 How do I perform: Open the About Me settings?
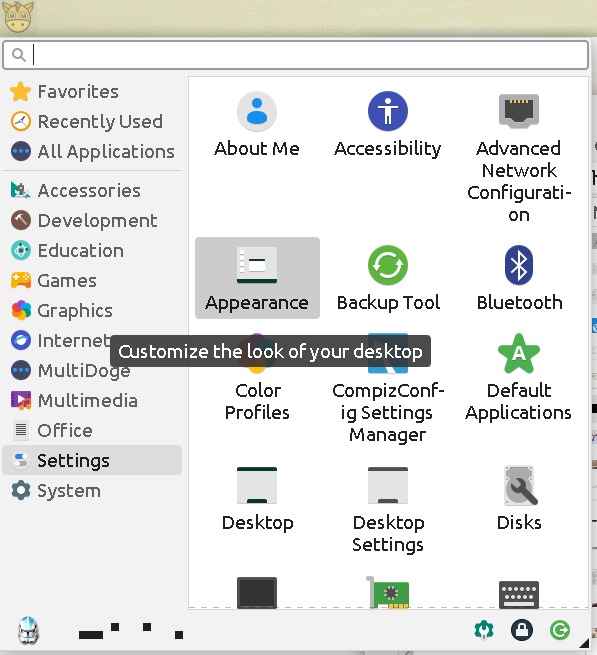coord(257,124)
